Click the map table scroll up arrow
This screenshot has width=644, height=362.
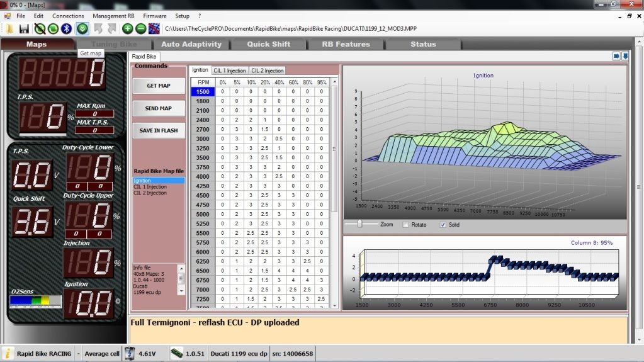pyautogui.click(x=334, y=82)
